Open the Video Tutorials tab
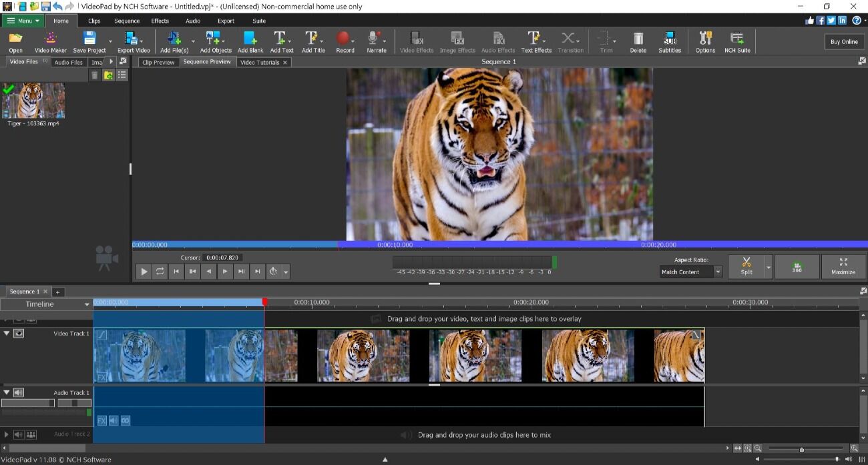 (260, 61)
